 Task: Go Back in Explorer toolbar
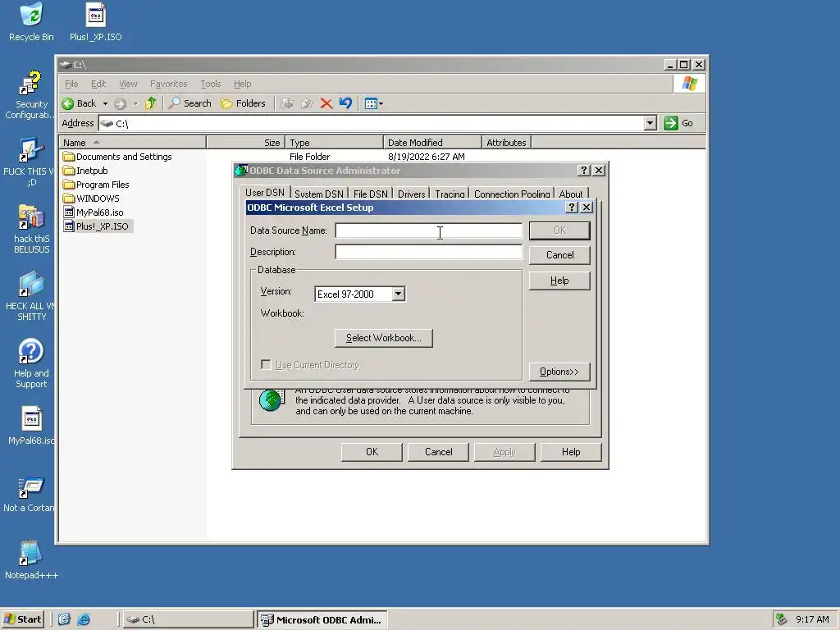click(79, 103)
